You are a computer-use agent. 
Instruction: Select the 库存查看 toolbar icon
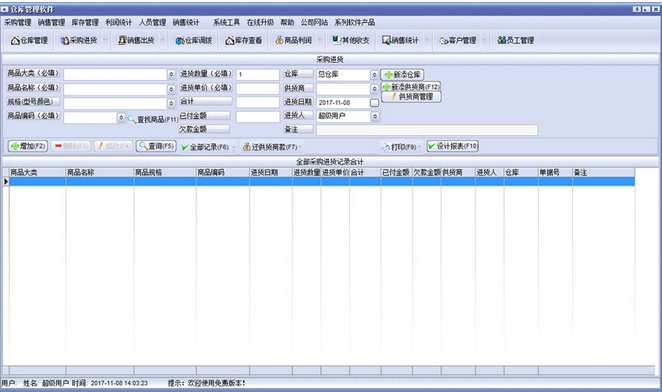click(x=244, y=41)
